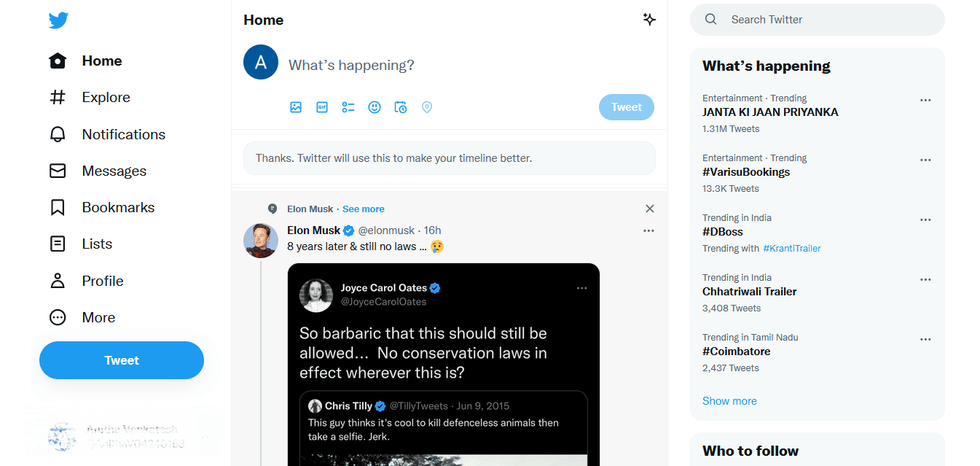Open the emoji picker

(x=374, y=107)
